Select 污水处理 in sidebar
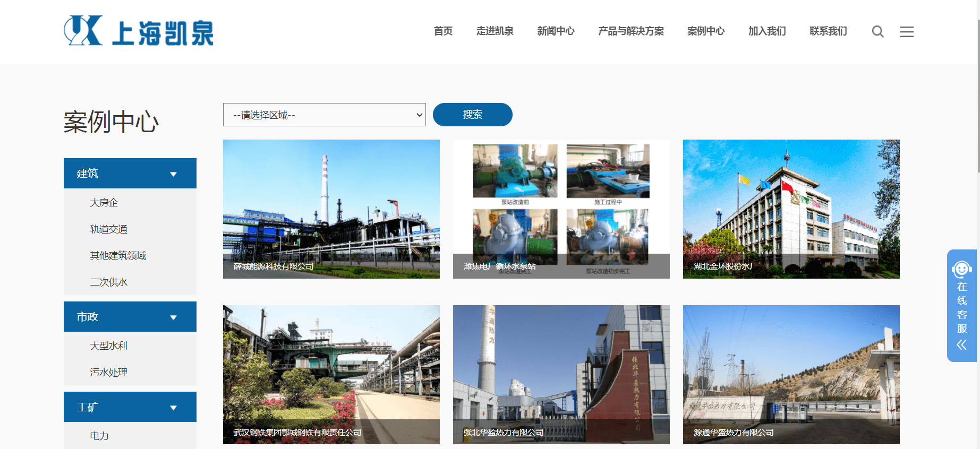Screen dimensions: 980x449 (109, 373)
